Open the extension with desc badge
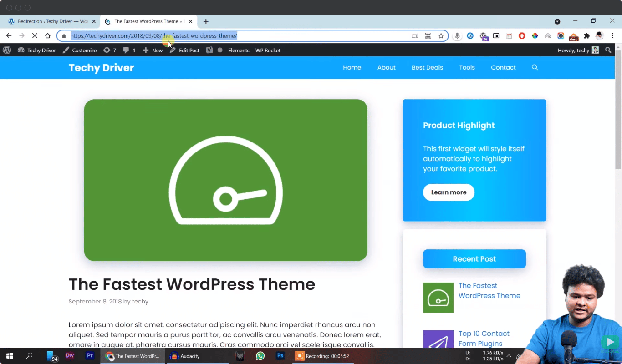The image size is (622, 364). click(x=574, y=37)
